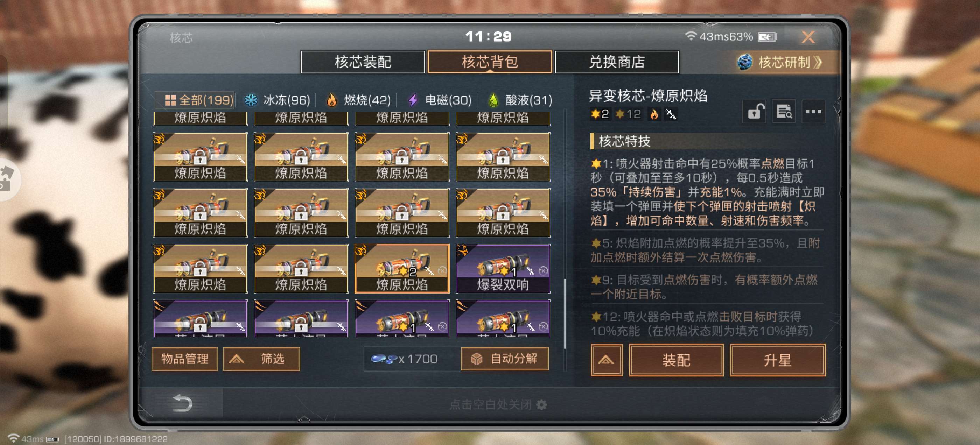980x445 pixels.
Task: Expand the 筛选 filter options
Action: click(x=261, y=359)
